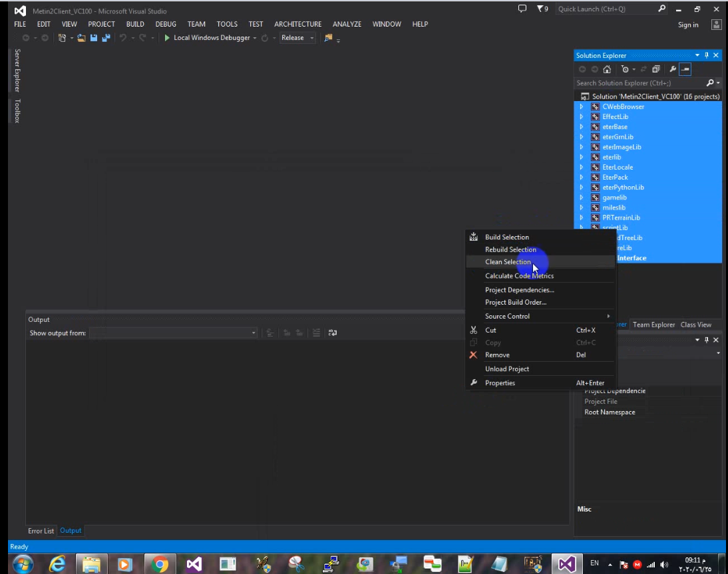
Task: Start Local Windows Debugger
Action: pos(206,38)
